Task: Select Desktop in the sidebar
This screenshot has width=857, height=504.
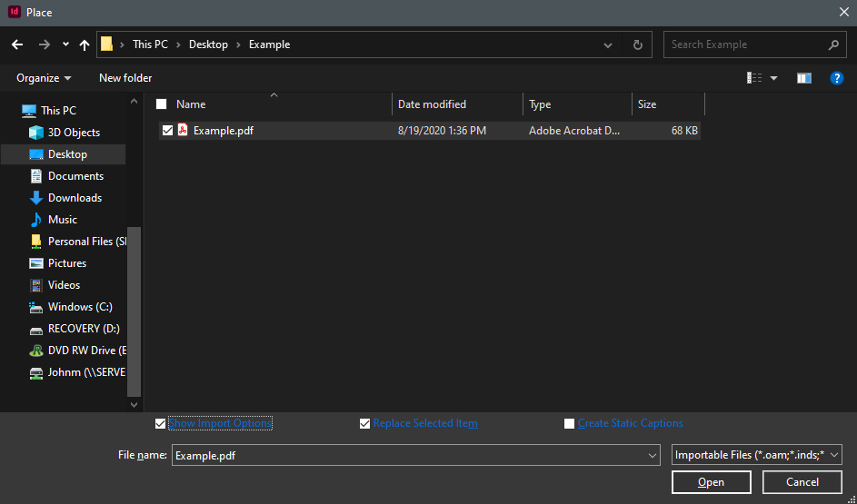Action: pos(67,154)
